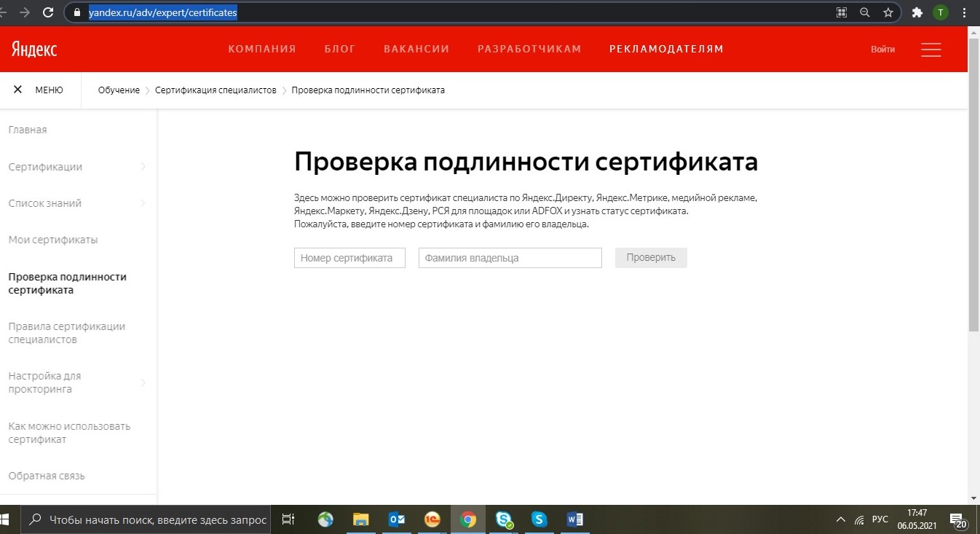Open File Explorer from taskbar
The width and height of the screenshot is (980, 534).
coord(361,519)
